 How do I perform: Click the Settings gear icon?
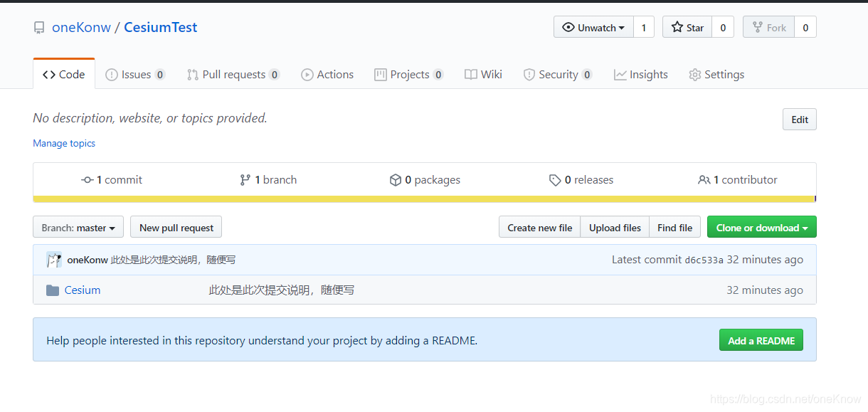click(695, 75)
